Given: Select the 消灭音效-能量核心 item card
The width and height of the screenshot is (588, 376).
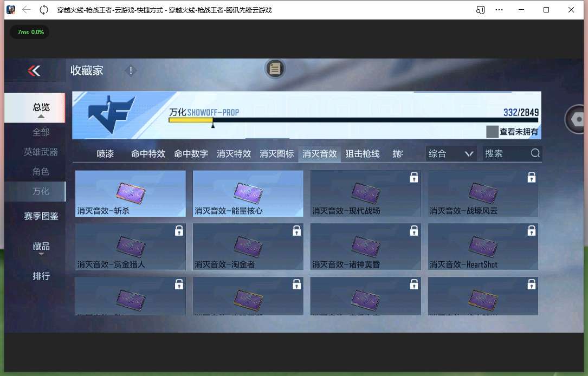Looking at the screenshot, I should click(248, 193).
